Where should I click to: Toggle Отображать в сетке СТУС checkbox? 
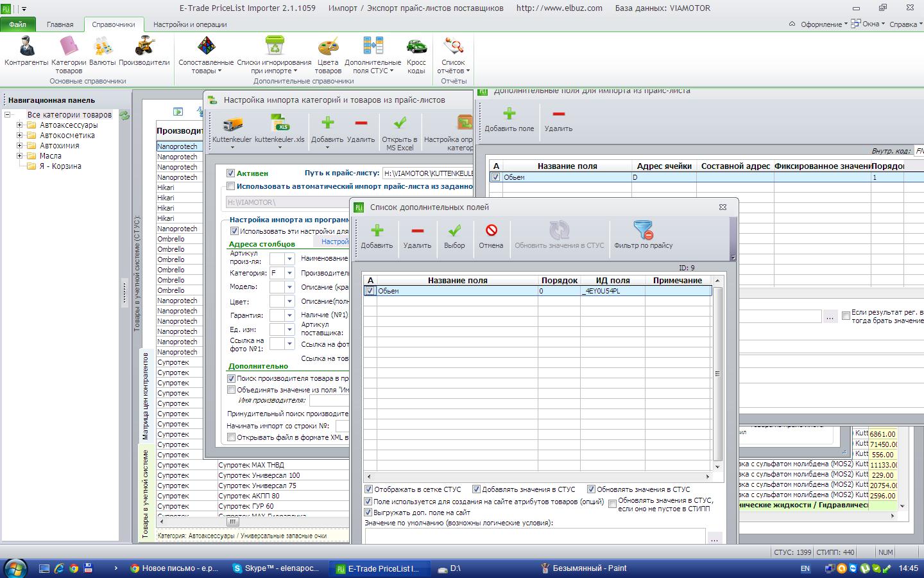coord(368,489)
